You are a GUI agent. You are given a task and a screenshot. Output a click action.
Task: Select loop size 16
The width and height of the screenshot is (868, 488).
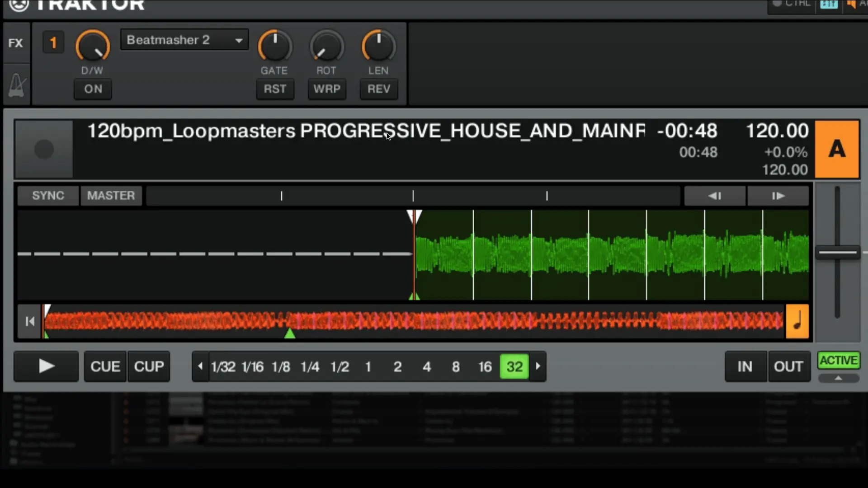[485, 366]
